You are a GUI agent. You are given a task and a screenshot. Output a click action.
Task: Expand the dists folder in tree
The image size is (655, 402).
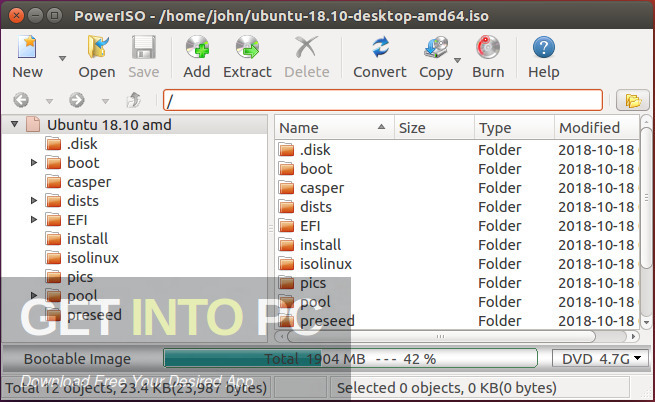click(34, 201)
